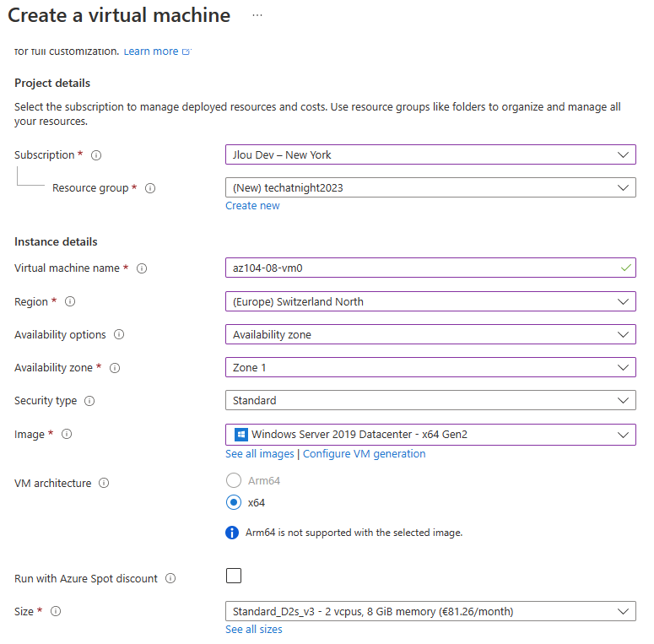Click Configure VM generation link
Viewport: 654px width, 644px height.
click(x=364, y=454)
